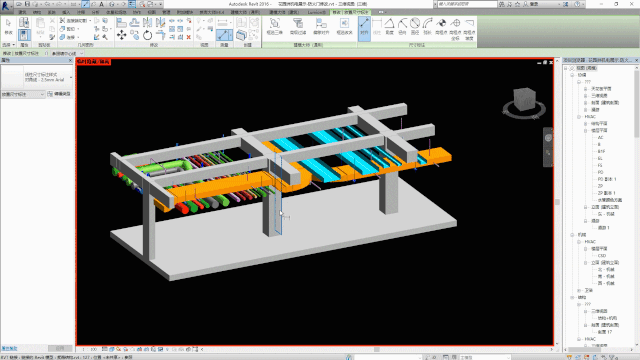The image size is (640, 360).
Task: Open the 注释 ribbon tab
Action: (x=81, y=12)
